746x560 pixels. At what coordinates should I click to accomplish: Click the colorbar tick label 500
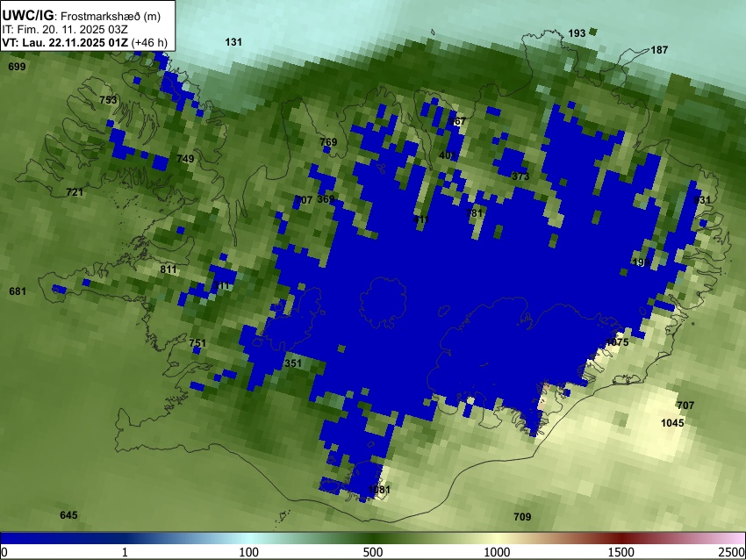point(373,552)
